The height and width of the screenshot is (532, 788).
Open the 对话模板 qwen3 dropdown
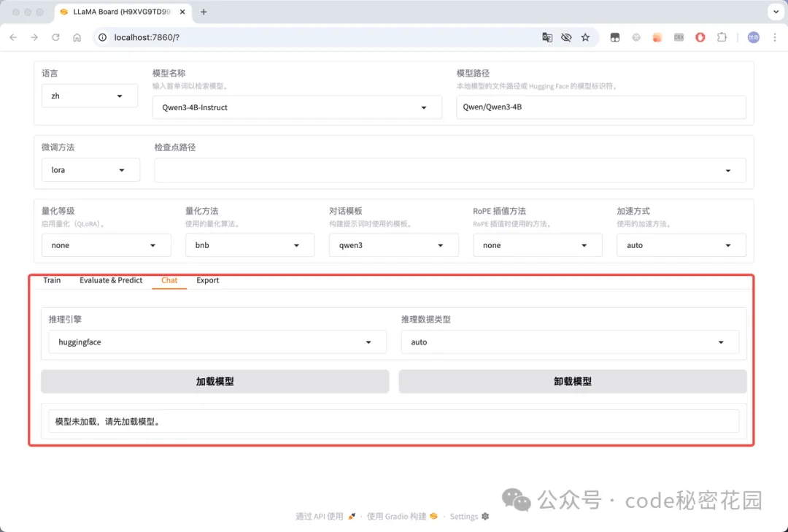point(393,245)
